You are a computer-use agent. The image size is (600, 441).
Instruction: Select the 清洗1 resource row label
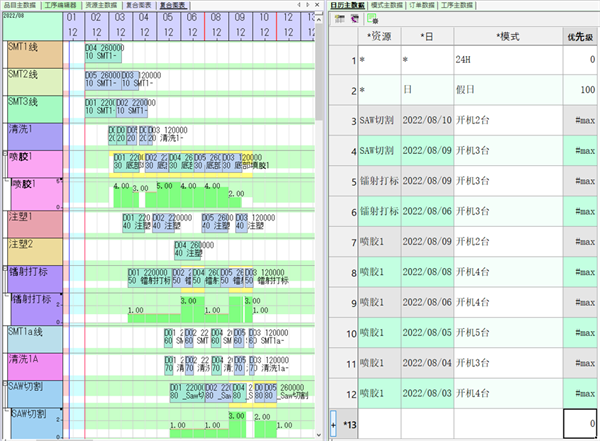tap(35, 137)
